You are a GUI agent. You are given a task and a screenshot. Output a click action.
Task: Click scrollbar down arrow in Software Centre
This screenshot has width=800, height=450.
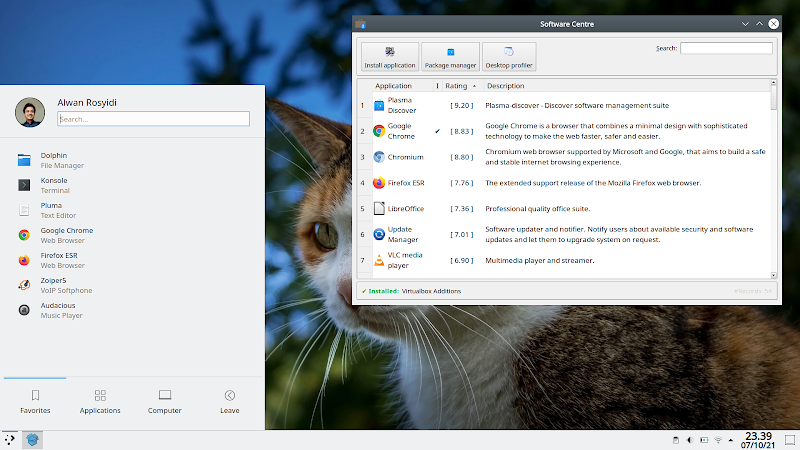[773, 275]
